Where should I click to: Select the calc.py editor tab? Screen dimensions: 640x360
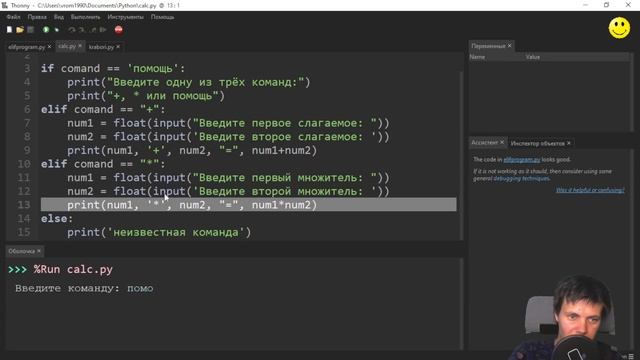click(x=67, y=46)
